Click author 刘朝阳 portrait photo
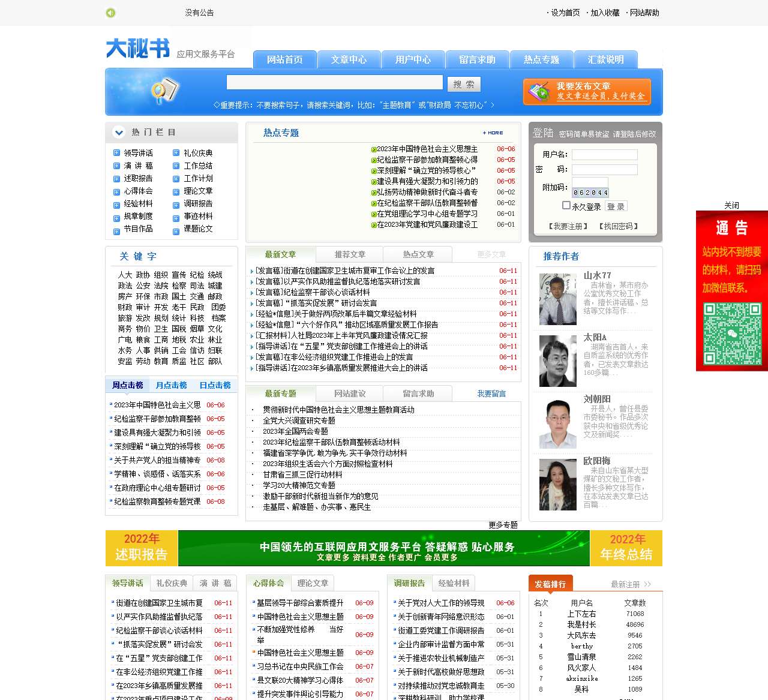 (x=558, y=423)
